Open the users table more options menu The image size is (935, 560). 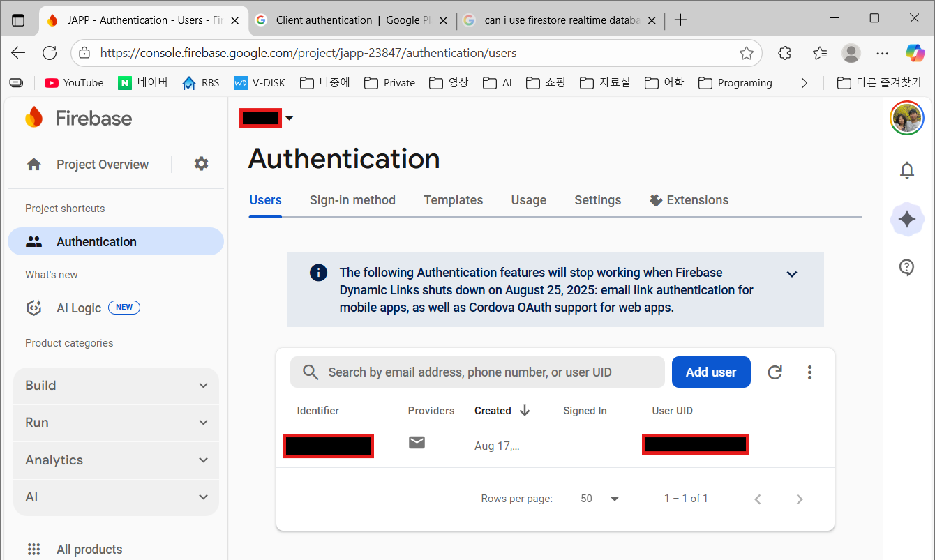coord(809,372)
